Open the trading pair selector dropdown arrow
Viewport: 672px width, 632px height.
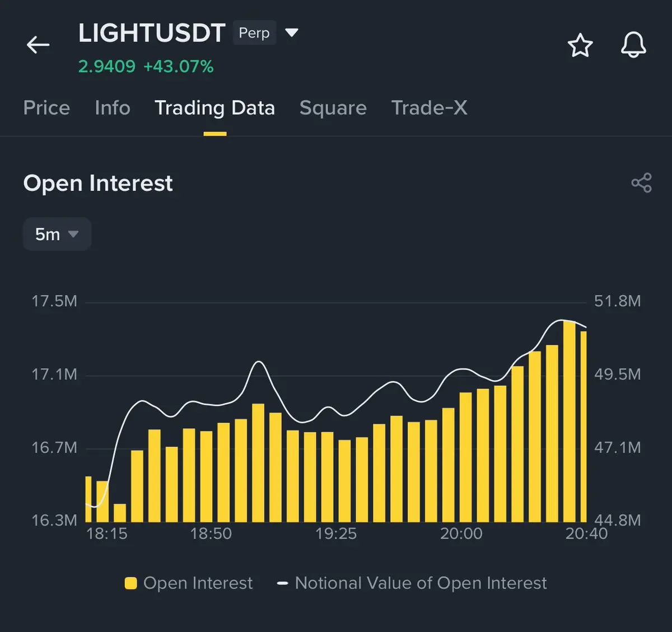(x=291, y=32)
